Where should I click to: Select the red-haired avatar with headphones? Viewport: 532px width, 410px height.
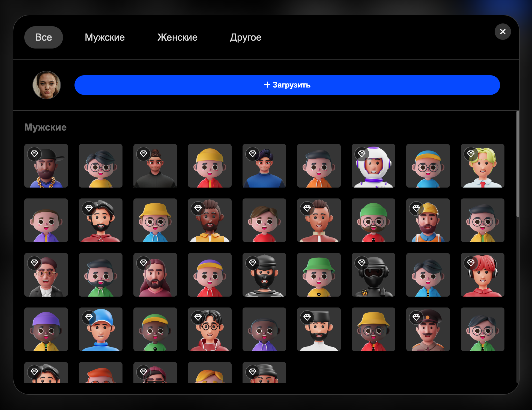tap(482, 275)
